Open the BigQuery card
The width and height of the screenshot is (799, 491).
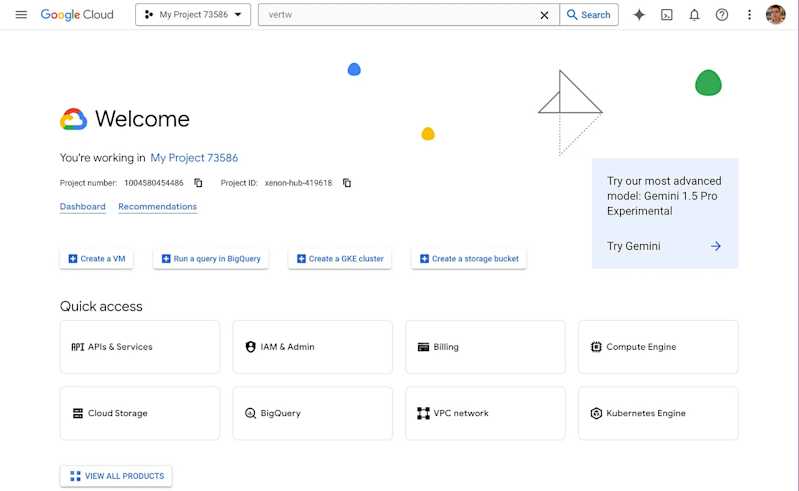(312, 413)
